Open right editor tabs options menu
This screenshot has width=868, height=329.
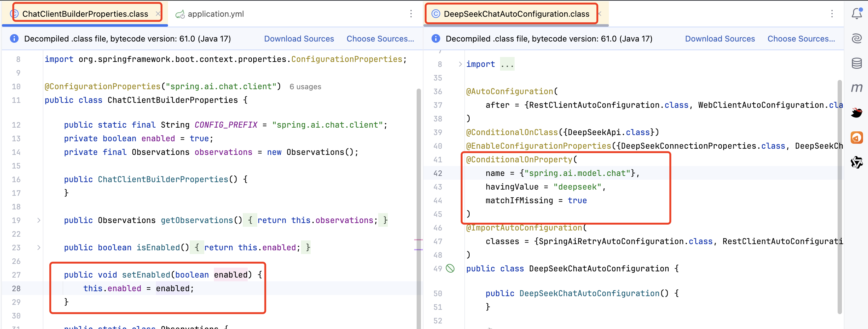point(832,14)
